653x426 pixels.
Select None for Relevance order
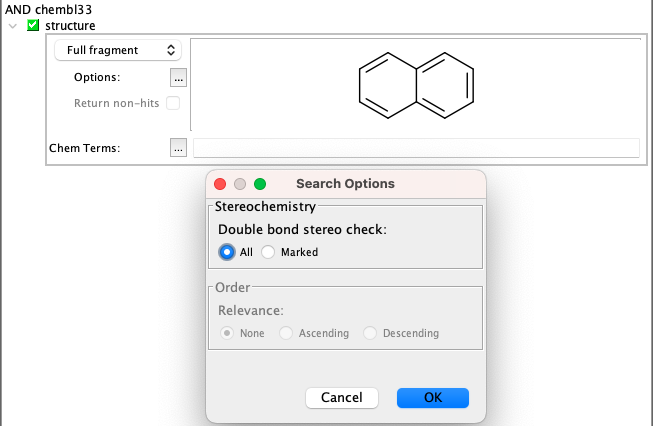click(227, 333)
